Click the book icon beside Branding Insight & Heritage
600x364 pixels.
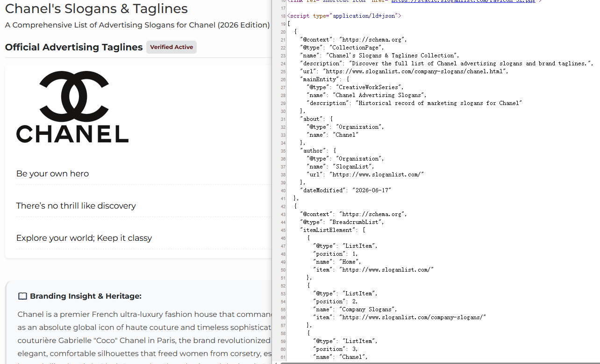tap(22, 296)
